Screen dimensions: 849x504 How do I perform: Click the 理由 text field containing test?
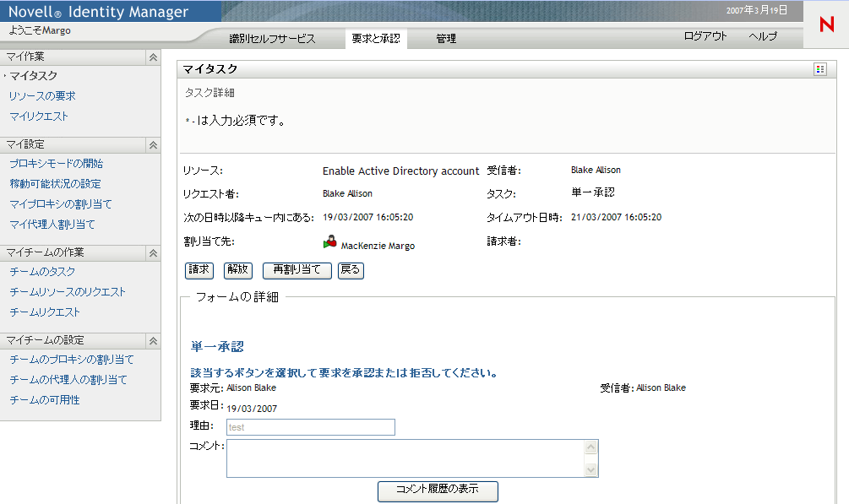311,427
